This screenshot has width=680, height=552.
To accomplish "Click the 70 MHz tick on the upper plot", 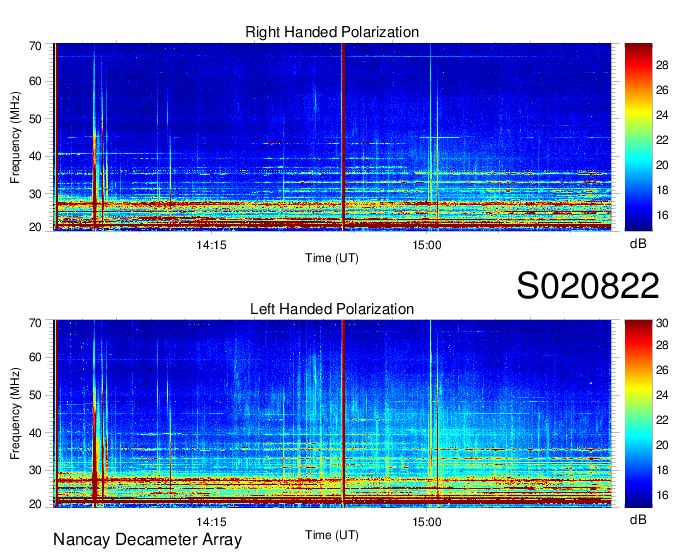I will (35, 46).
